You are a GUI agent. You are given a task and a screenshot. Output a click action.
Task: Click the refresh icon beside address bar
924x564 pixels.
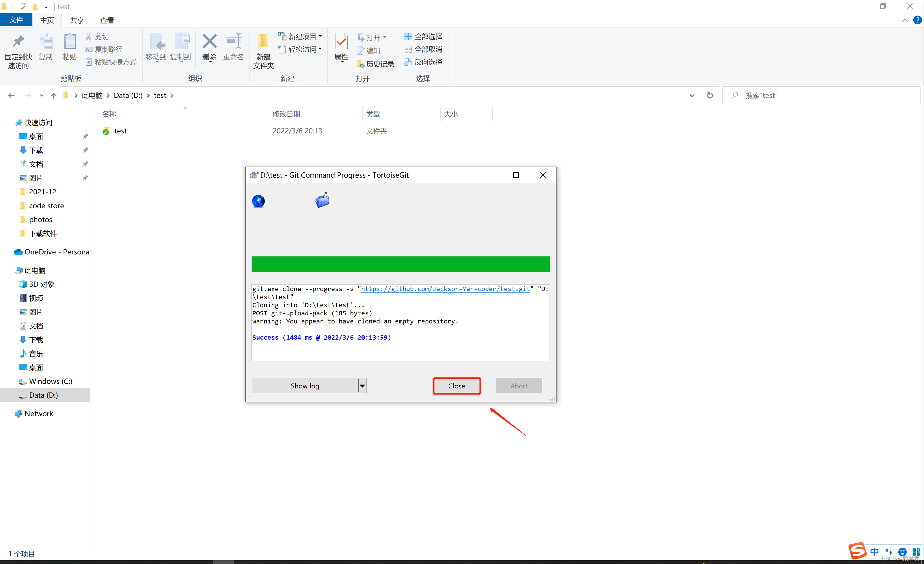(709, 95)
